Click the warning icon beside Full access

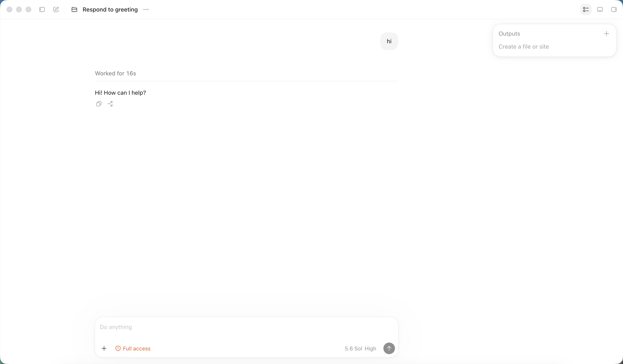118,348
